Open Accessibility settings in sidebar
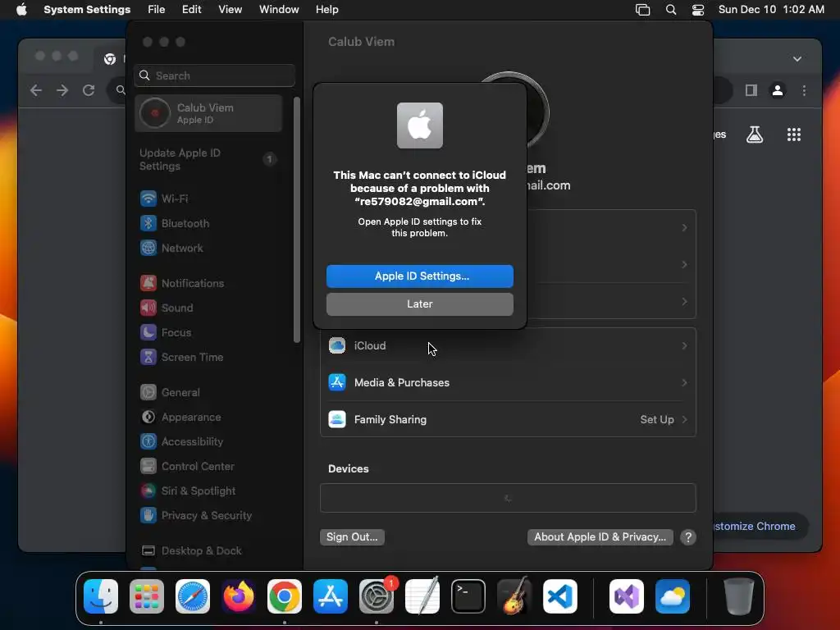The height and width of the screenshot is (630, 840). point(208,442)
